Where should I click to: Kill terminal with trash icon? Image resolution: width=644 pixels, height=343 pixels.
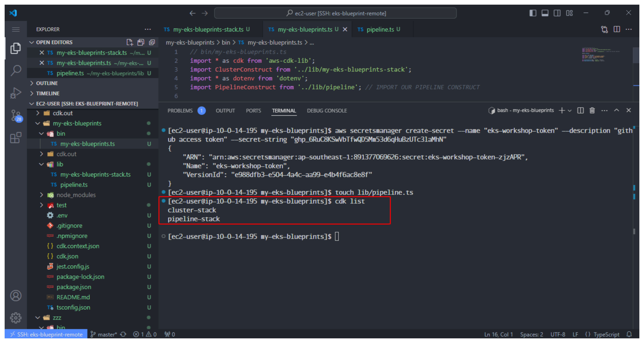click(x=592, y=110)
